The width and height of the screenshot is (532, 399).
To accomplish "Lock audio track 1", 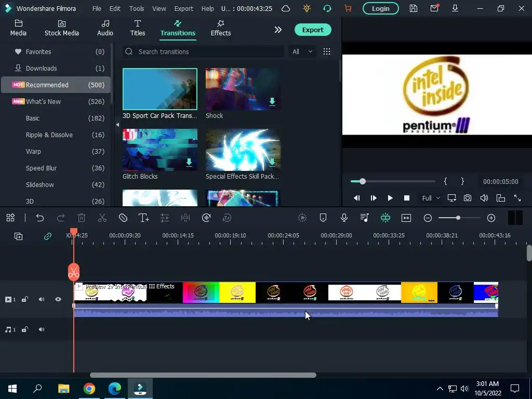I will tap(25, 329).
